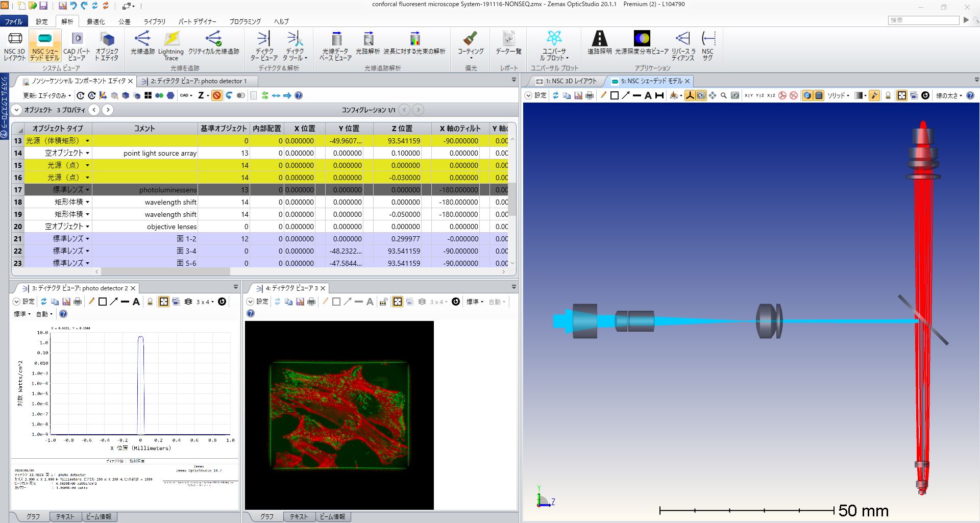The width and height of the screenshot is (980, 523).
Task: Open object type dropdown in row 17
Action: [87, 190]
